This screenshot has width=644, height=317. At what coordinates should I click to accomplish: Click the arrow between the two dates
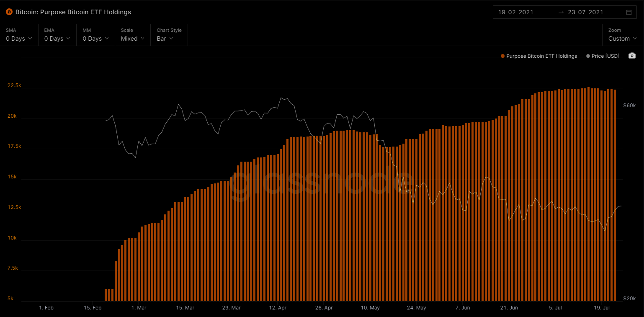pyautogui.click(x=561, y=12)
